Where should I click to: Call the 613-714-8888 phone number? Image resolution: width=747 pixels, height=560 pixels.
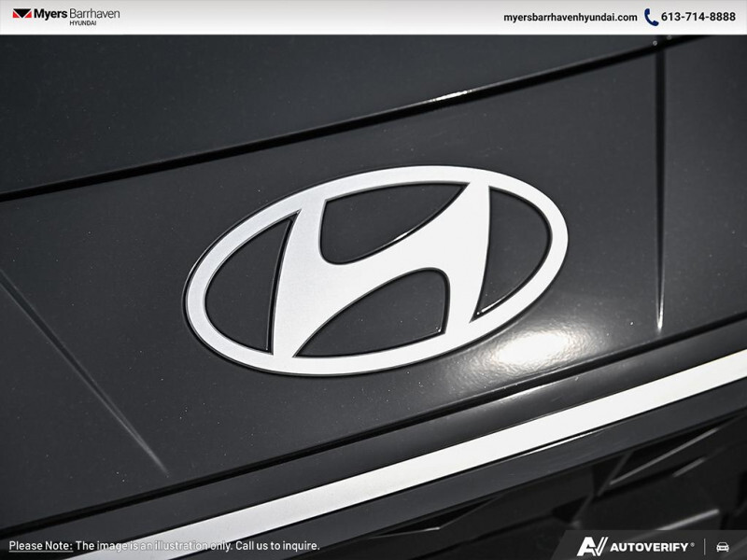click(x=697, y=15)
